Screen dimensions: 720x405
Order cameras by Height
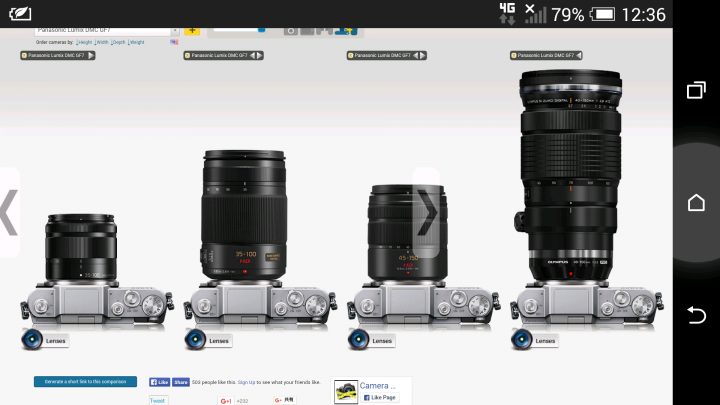click(x=84, y=42)
